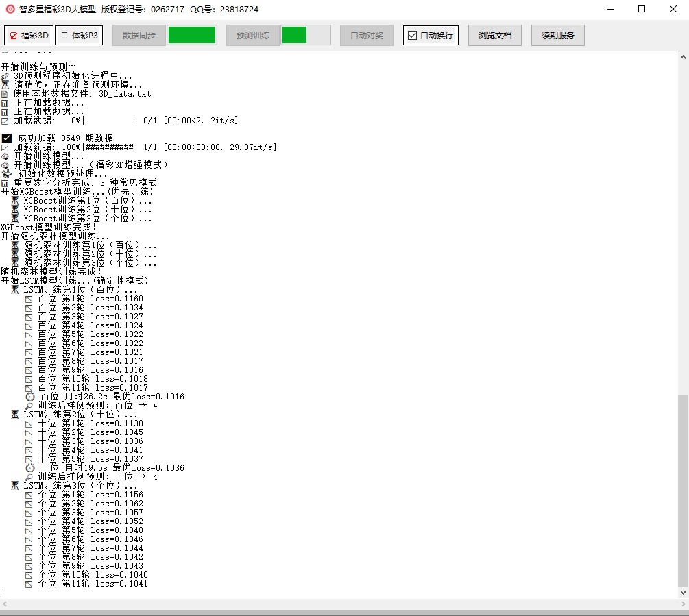
Task: Click hourglass icon beside XGBoost训练第1位 line
Action: 15,201
